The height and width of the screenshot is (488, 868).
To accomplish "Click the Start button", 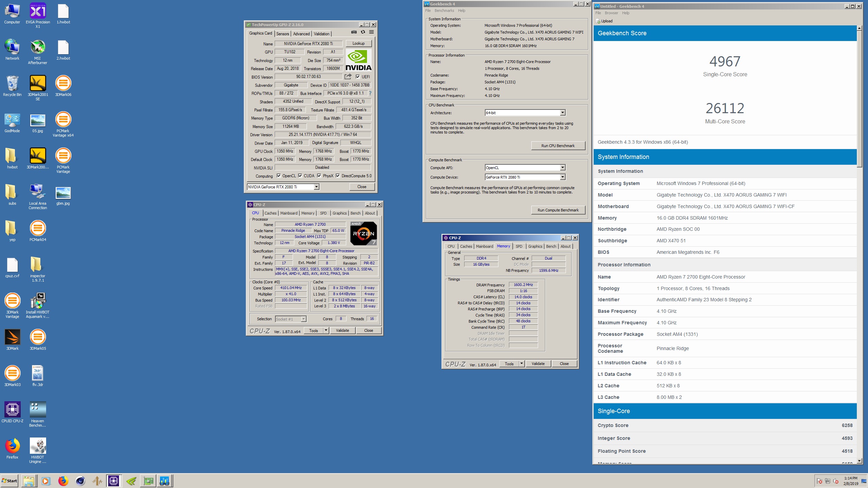I will (x=9, y=481).
